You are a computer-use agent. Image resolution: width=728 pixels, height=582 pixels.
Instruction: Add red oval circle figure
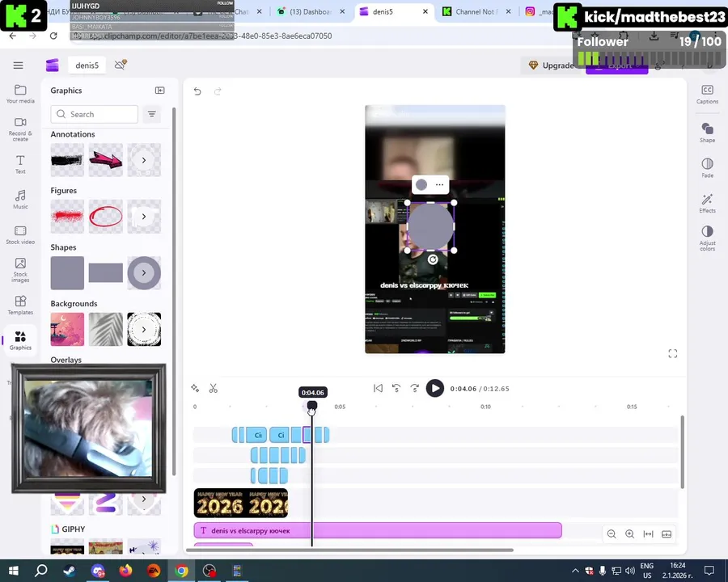point(106,217)
